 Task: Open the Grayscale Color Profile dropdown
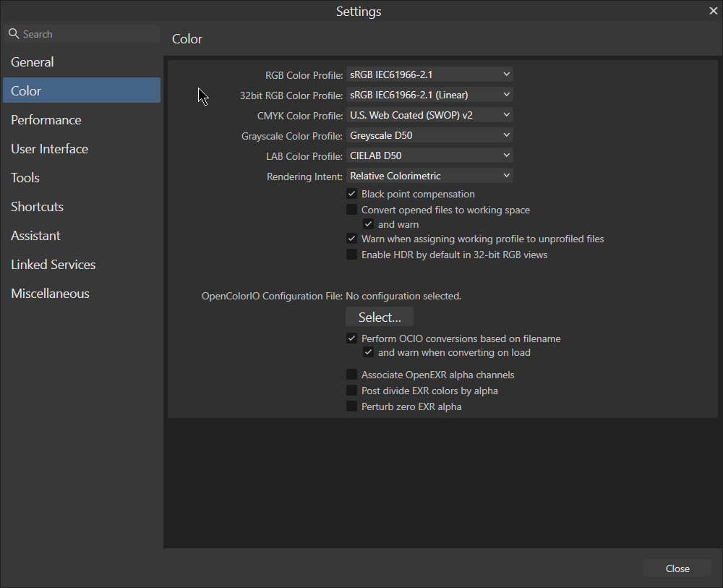coord(429,135)
